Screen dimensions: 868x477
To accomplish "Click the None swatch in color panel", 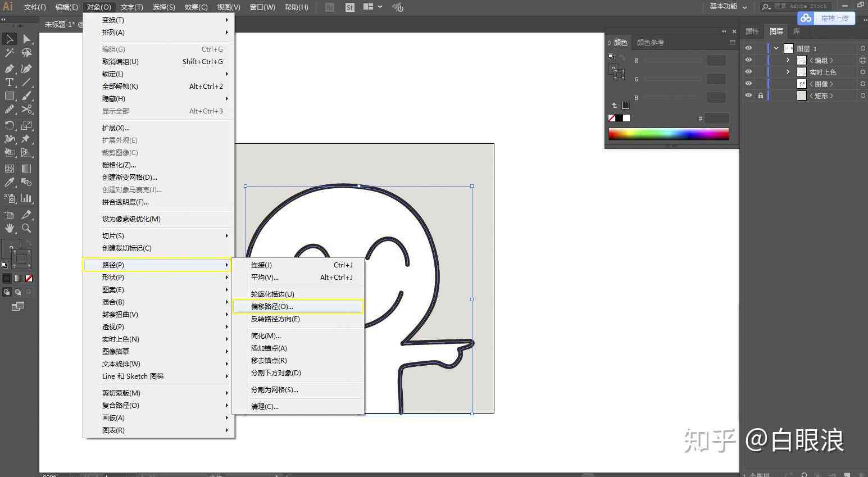I will click(612, 118).
